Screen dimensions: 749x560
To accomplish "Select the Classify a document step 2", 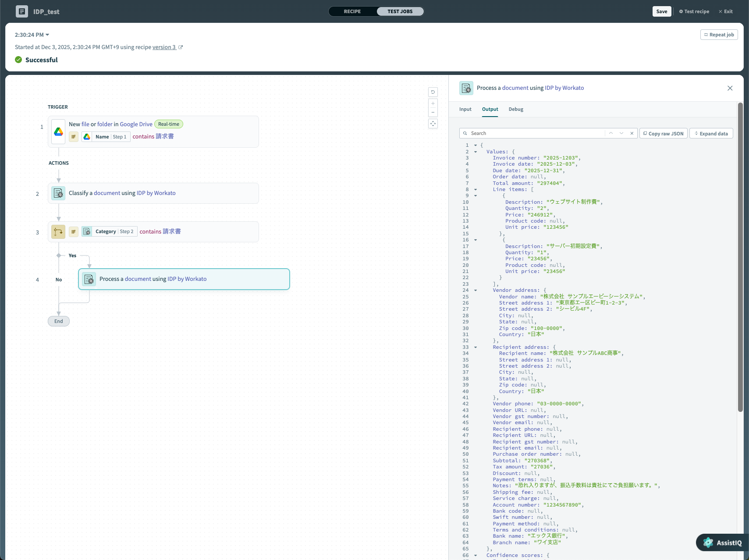I will (153, 193).
